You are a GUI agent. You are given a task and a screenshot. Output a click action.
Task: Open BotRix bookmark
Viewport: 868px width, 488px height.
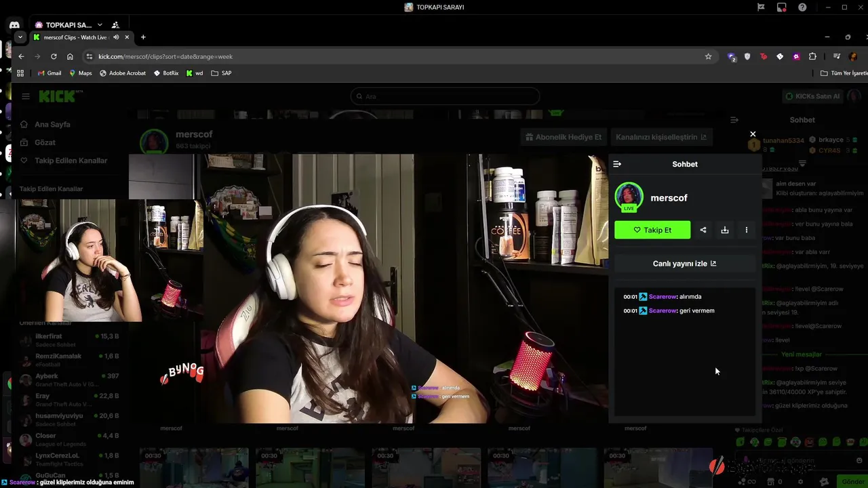166,73
